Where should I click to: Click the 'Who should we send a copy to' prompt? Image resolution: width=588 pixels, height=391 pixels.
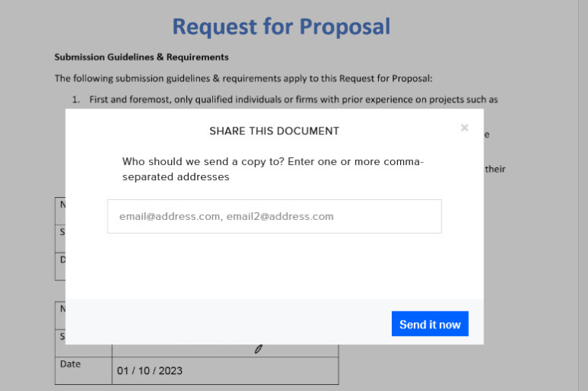coord(229,162)
